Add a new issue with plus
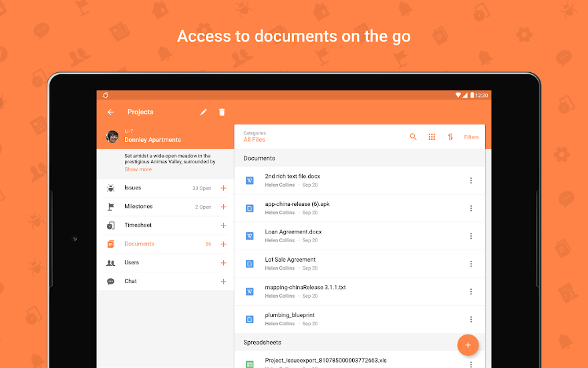The height and width of the screenshot is (368, 588). click(223, 188)
